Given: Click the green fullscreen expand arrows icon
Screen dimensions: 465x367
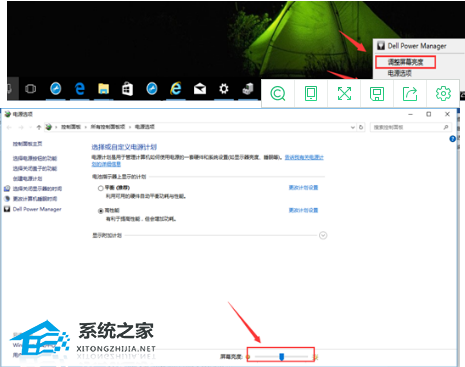Looking at the screenshot, I should [344, 94].
